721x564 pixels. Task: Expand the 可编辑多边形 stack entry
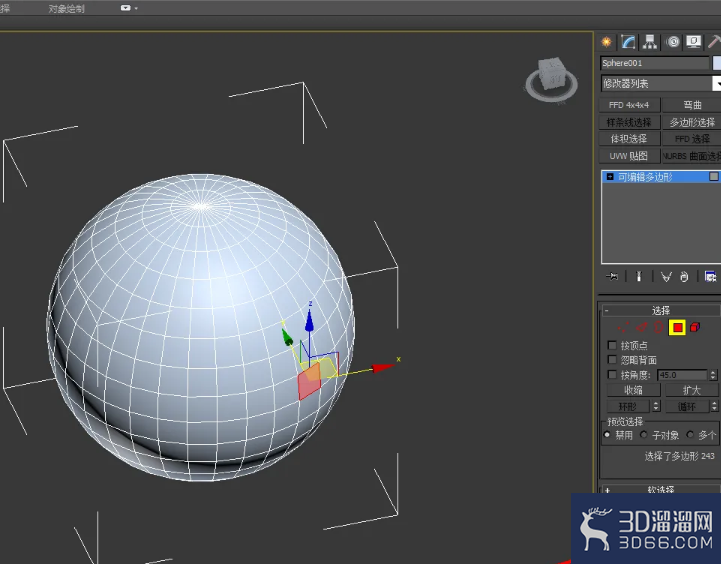[610, 177]
